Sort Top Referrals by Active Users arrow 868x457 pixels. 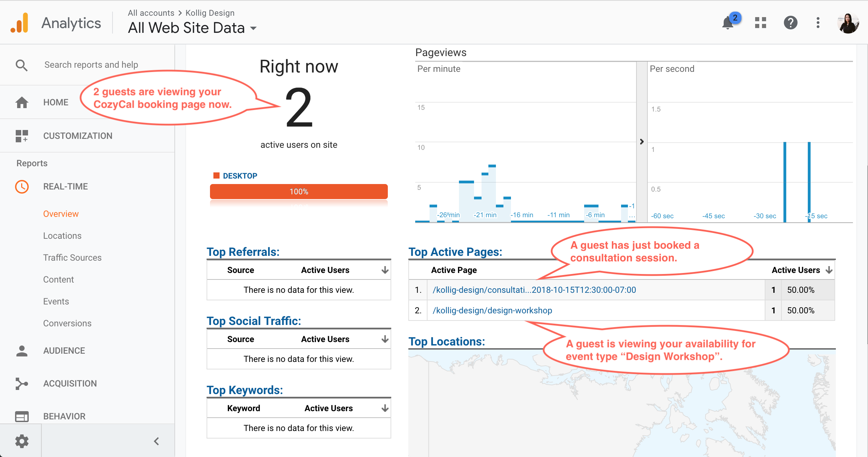(x=385, y=270)
